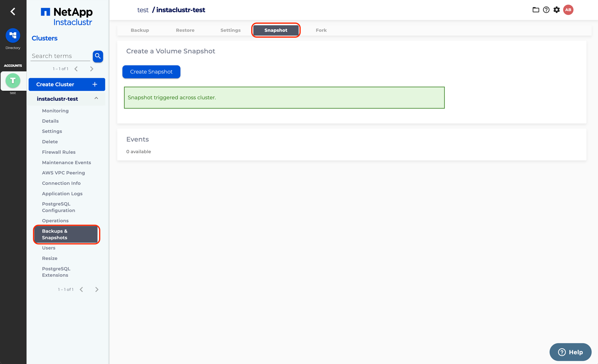
Task: Select the test account avatar
Action: pos(13,81)
